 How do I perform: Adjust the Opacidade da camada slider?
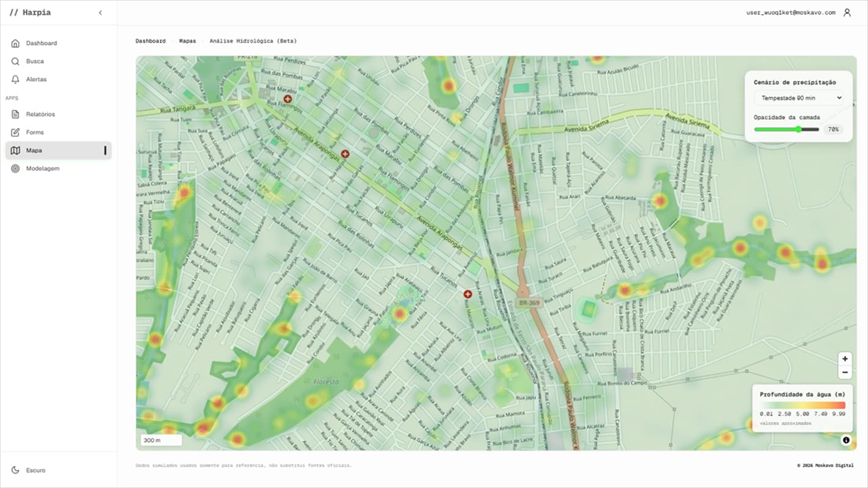786,129
